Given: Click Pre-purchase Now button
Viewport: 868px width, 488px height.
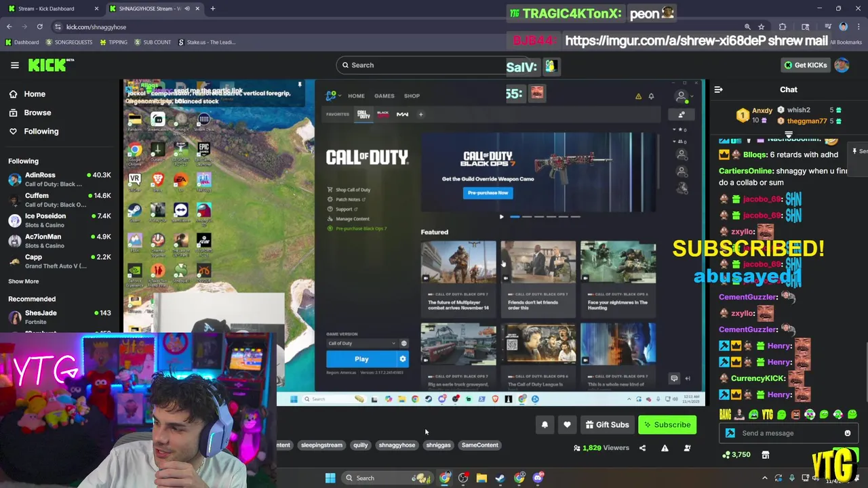Looking at the screenshot, I should (x=488, y=192).
